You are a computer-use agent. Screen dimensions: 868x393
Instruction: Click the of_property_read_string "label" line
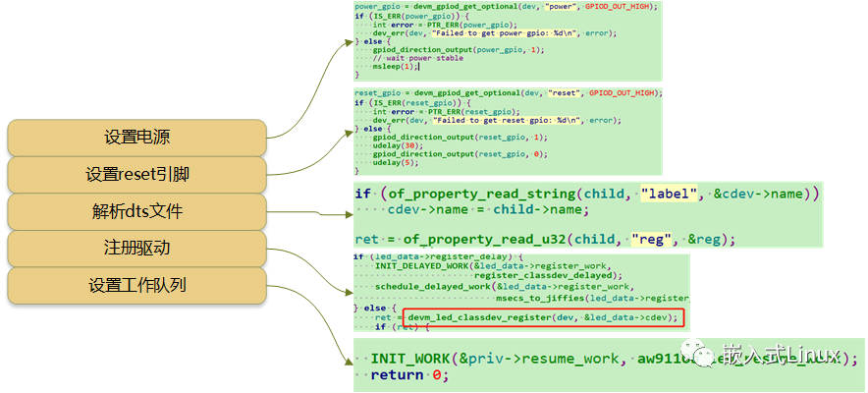tap(587, 195)
